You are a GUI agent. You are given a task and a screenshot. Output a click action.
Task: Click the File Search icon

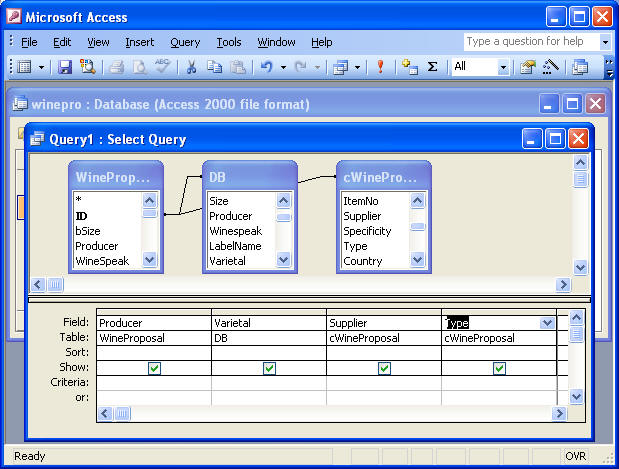[x=88, y=67]
